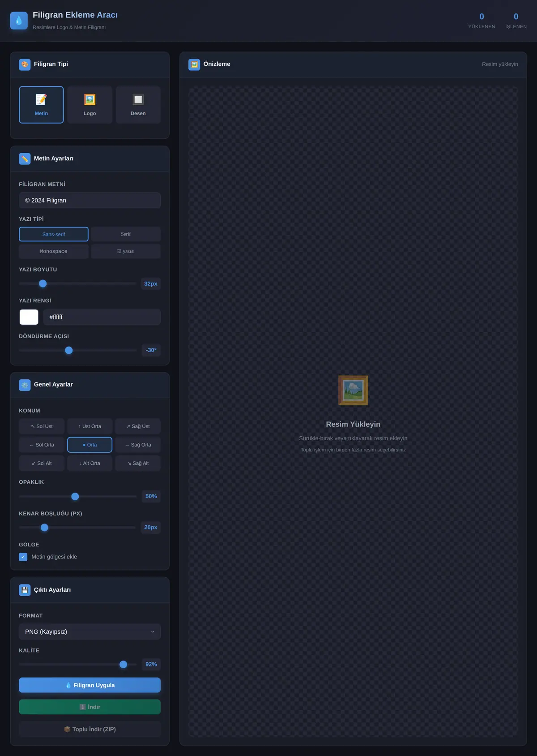Choose the Sans-serif font option

point(54,234)
